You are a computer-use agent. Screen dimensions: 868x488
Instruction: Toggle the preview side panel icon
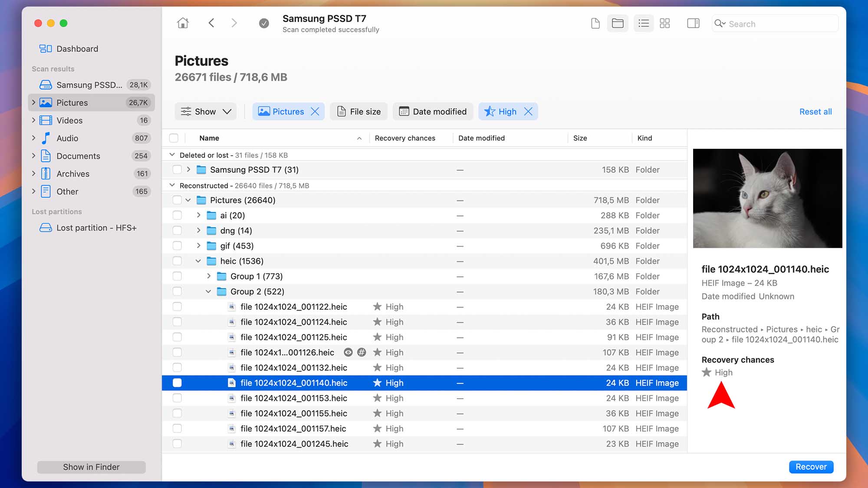(693, 23)
